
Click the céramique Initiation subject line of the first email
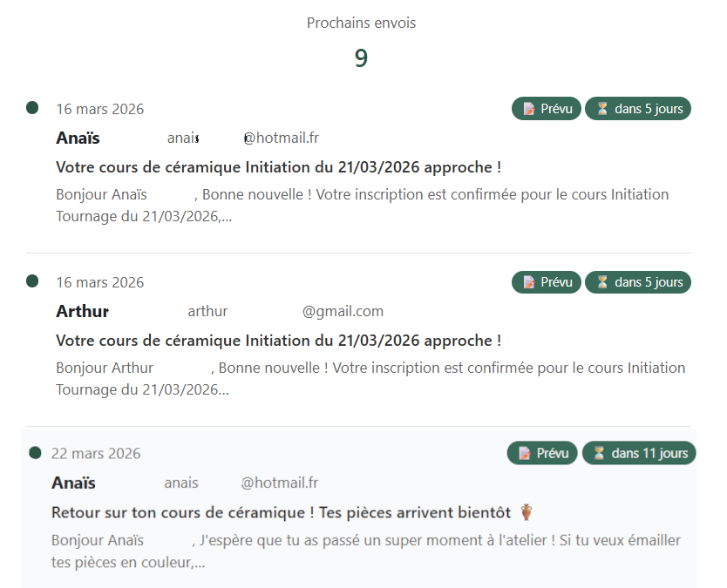click(x=278, y=166)
